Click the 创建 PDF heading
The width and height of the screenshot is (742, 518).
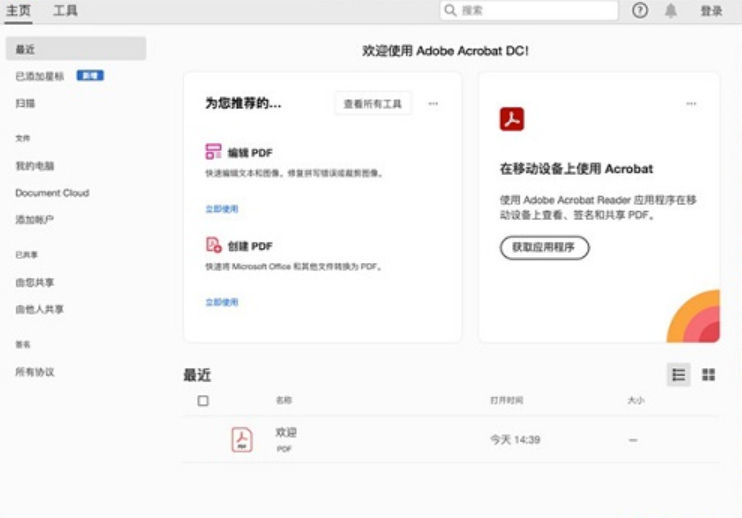pos(250,246)
